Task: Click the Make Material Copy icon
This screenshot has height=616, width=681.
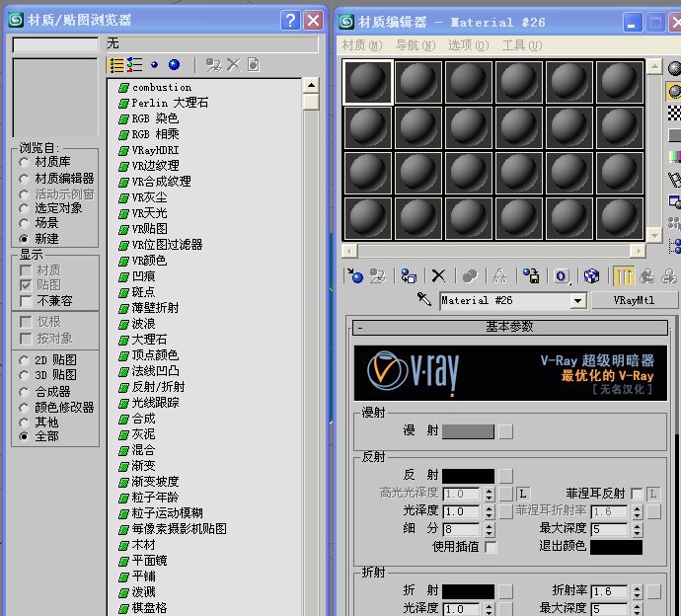Action: [x=470, y=275]
